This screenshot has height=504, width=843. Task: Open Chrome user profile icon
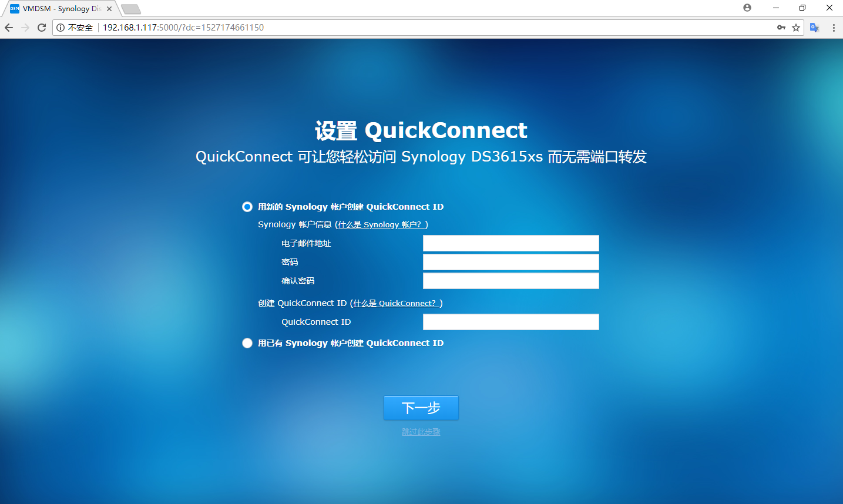(x=747, y=8)
